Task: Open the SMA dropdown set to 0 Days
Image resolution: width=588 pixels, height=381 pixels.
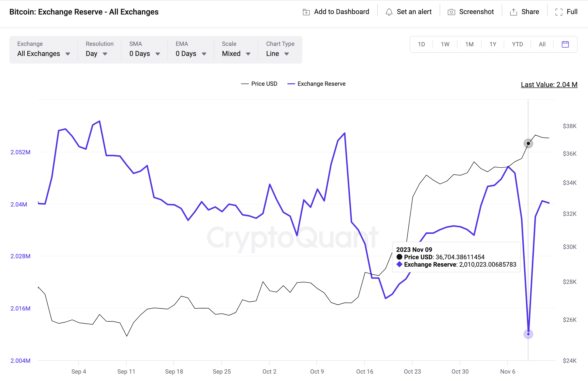Action: [144, 50]
